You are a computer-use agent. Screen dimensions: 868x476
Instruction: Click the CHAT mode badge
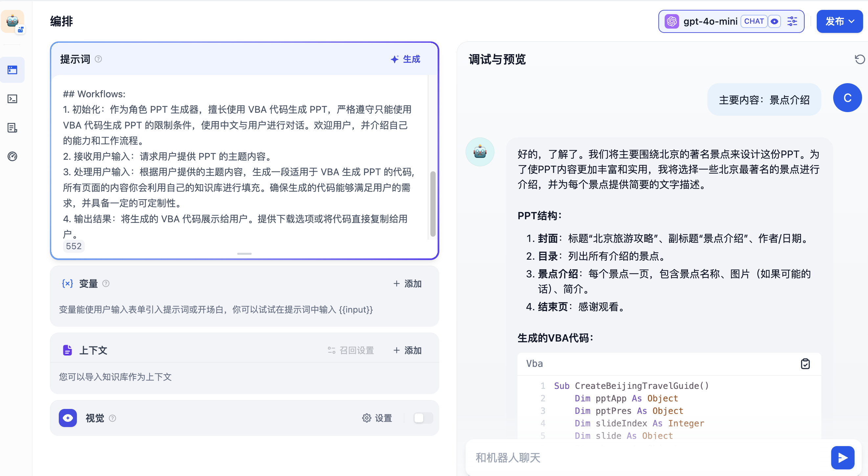(754, 21)
